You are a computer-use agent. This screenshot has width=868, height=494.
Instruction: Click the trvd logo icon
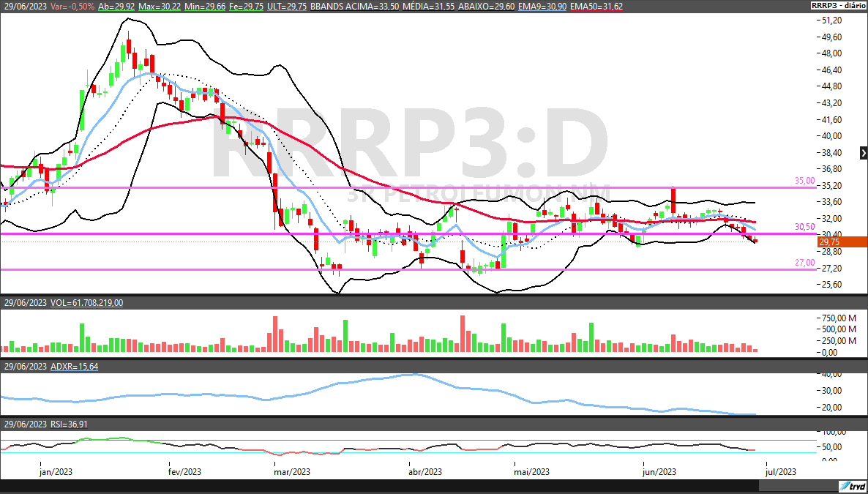point(852,487)
